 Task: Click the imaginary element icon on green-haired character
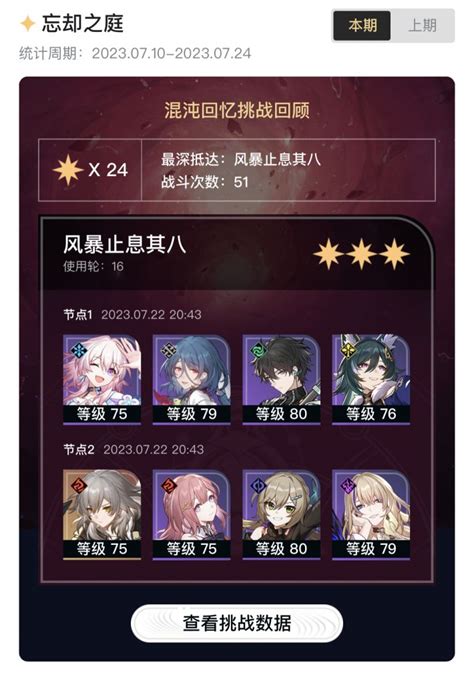pos(348,350)
